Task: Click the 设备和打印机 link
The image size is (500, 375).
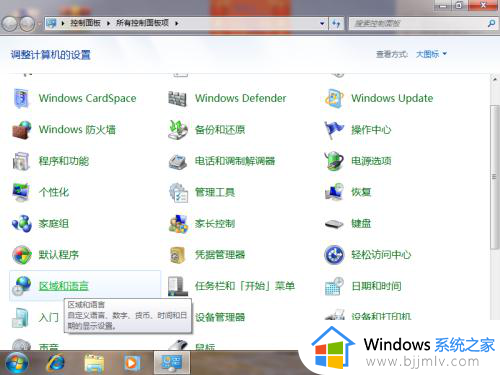Action: pyautogui.click(x=381, y=317)
